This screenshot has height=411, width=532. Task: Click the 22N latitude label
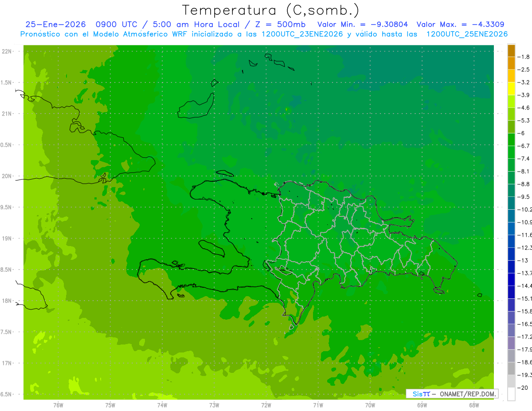coord(7,51)
